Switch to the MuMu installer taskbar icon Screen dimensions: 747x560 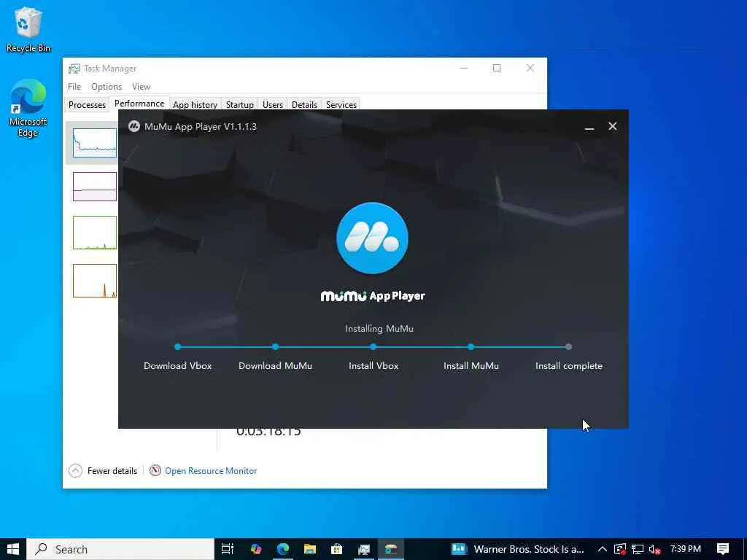point(391,549)
